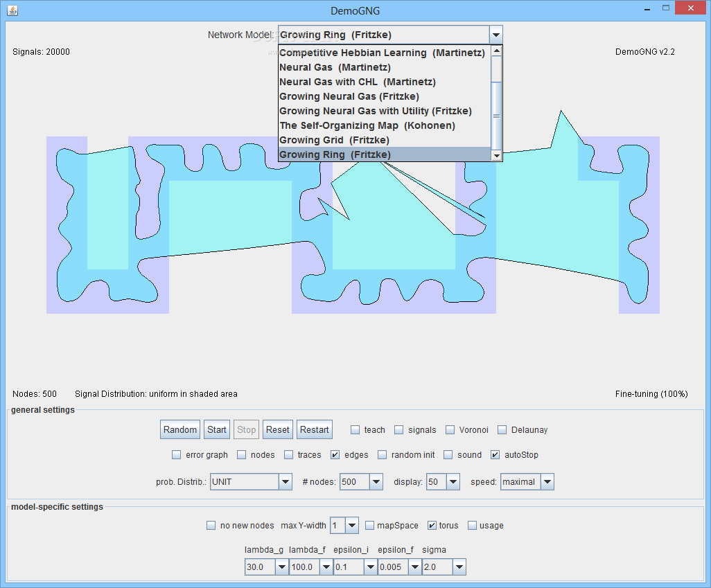This screenshot has width=711, height=588.
Task: Enable mapSpace checkbox
Action: (369, 526)
